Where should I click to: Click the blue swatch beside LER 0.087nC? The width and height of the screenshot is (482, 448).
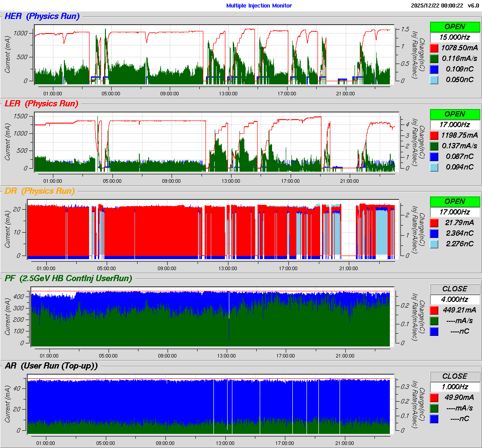pyautogui.click(x=434, y=156)
